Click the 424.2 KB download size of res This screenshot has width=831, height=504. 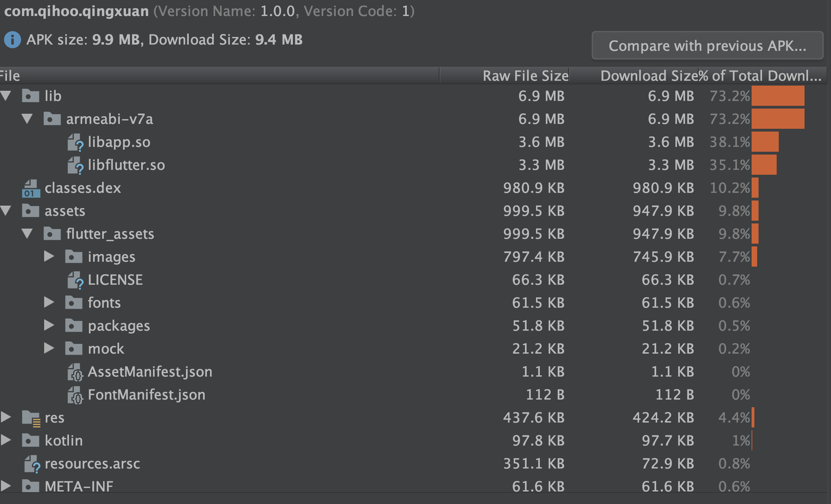point(663,418)
